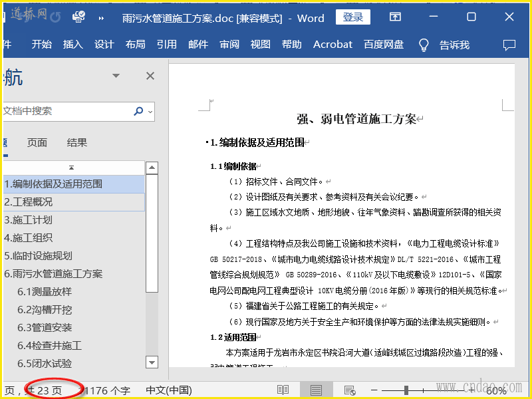Select the 邮件 ribbon tab
Image resolution: width=532 pixels, height=399 pixels.
point(198,45)
